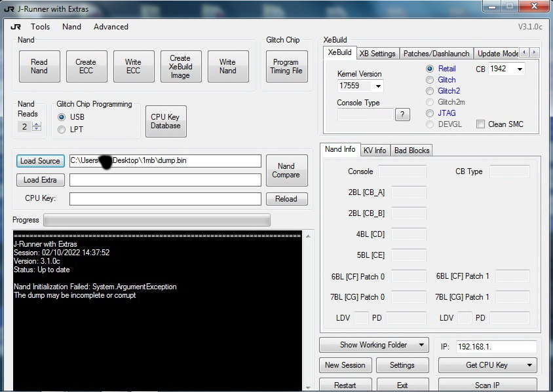Click the Scan IP button
The width and height of the screenshot is (553, 392).
[x=487, y=385]
